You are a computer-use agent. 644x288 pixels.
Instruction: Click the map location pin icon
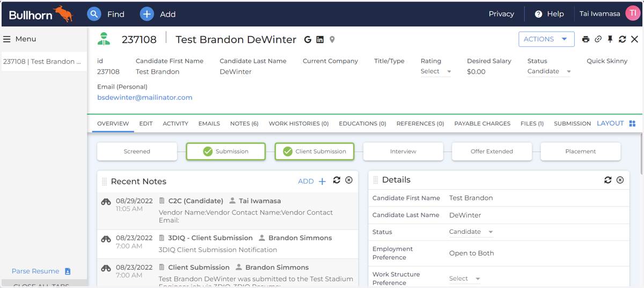click(332, 39)
